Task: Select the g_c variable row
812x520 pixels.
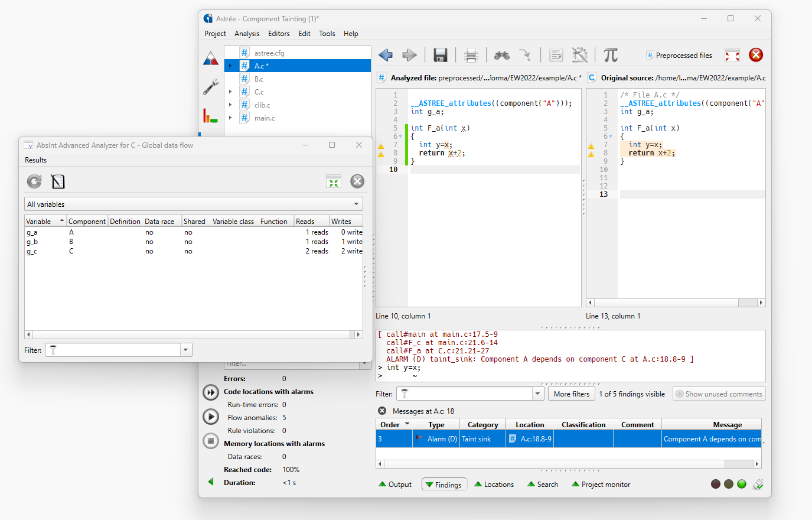Action: [x=194, y=252]
